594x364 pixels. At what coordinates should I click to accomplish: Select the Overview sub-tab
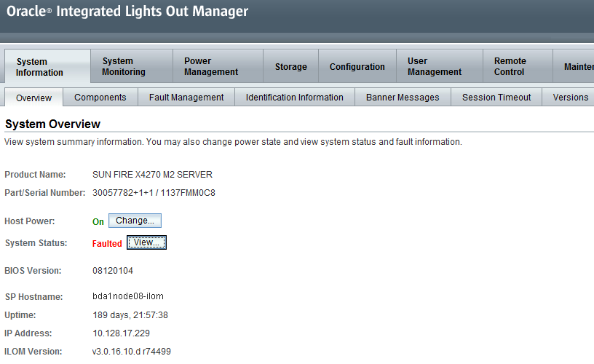coord(33,98)
